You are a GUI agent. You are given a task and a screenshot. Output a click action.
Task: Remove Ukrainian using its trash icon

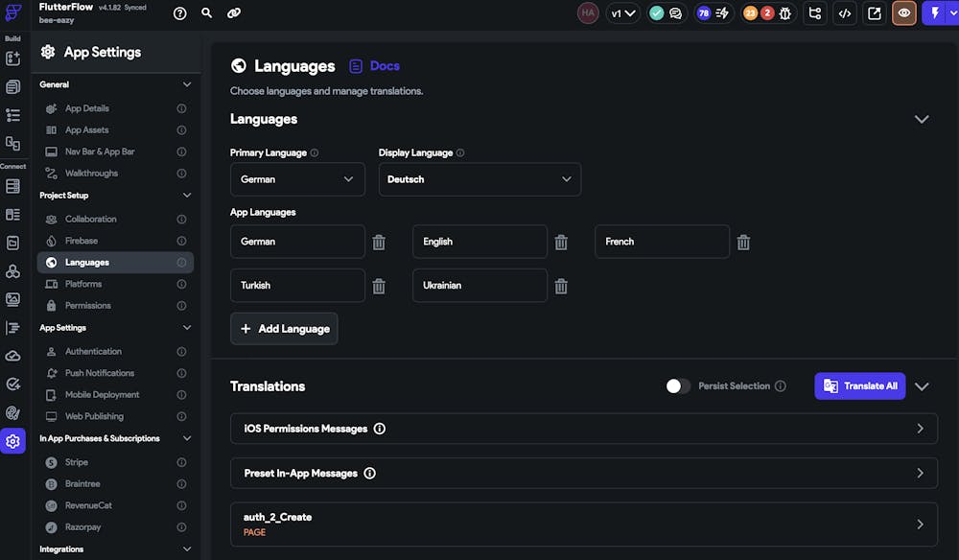pyautogui.click(x=561, y=286)
